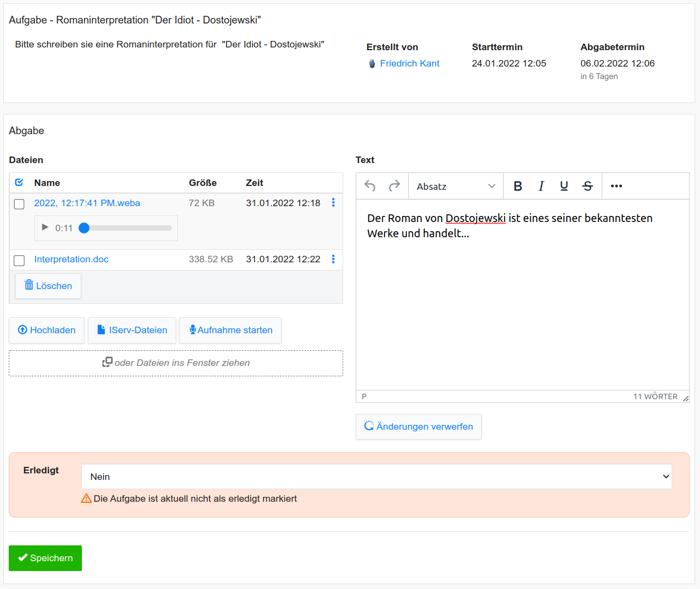Open the 2022, 12:17:41 PM.weba file
700x589 pixels.
pos(87,203)
